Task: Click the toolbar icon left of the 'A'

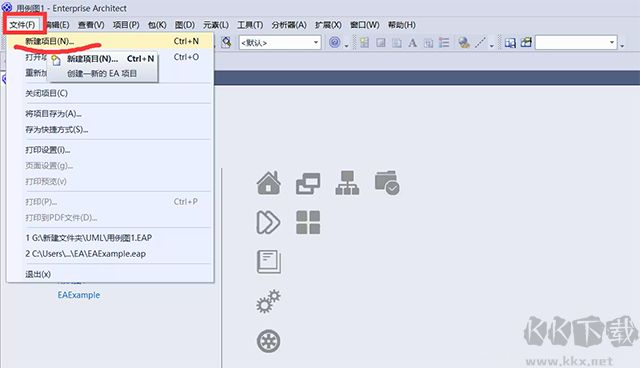Action: coord(397,43)
